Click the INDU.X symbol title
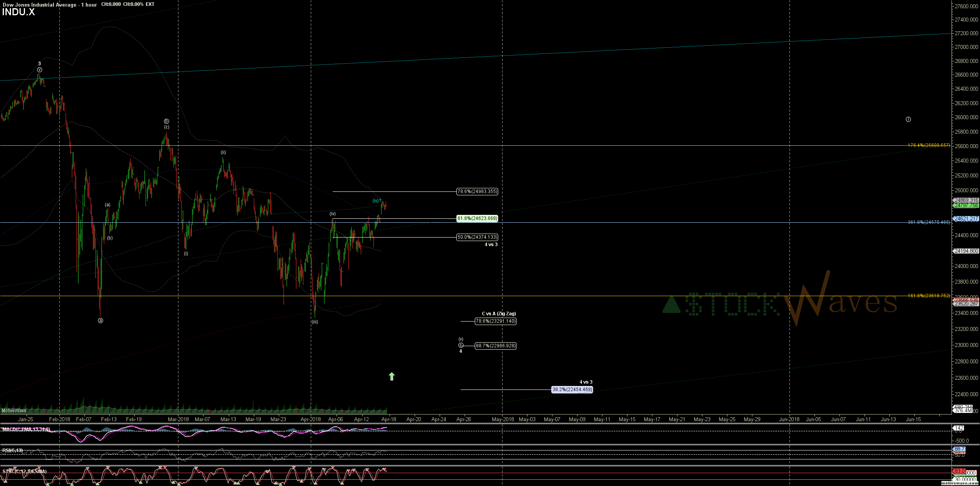This screenshot has width=980, height=486. pos(18,12)
